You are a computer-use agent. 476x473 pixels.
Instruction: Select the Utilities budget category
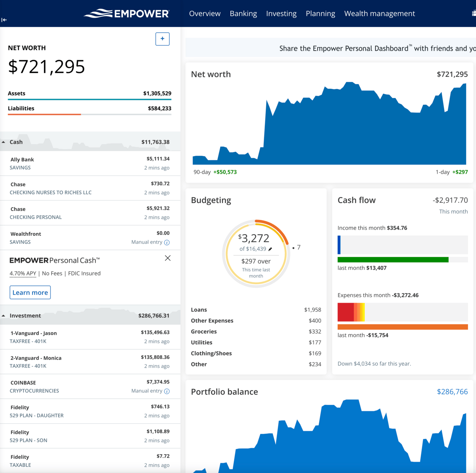(256, 342)
